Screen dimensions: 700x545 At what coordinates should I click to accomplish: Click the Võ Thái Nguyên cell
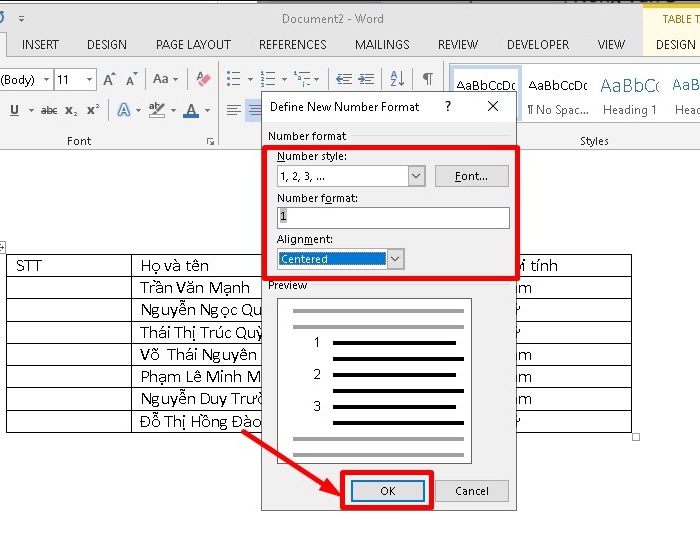[x=196, y=355]
